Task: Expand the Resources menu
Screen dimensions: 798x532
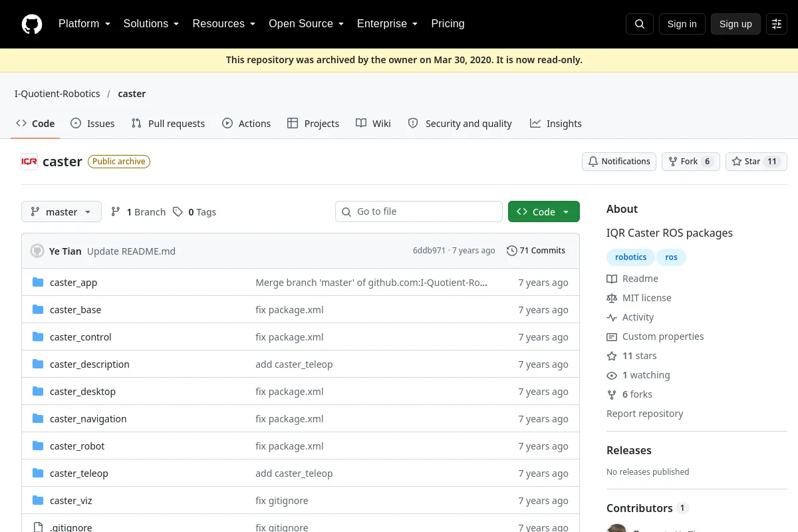Action: 224,24
